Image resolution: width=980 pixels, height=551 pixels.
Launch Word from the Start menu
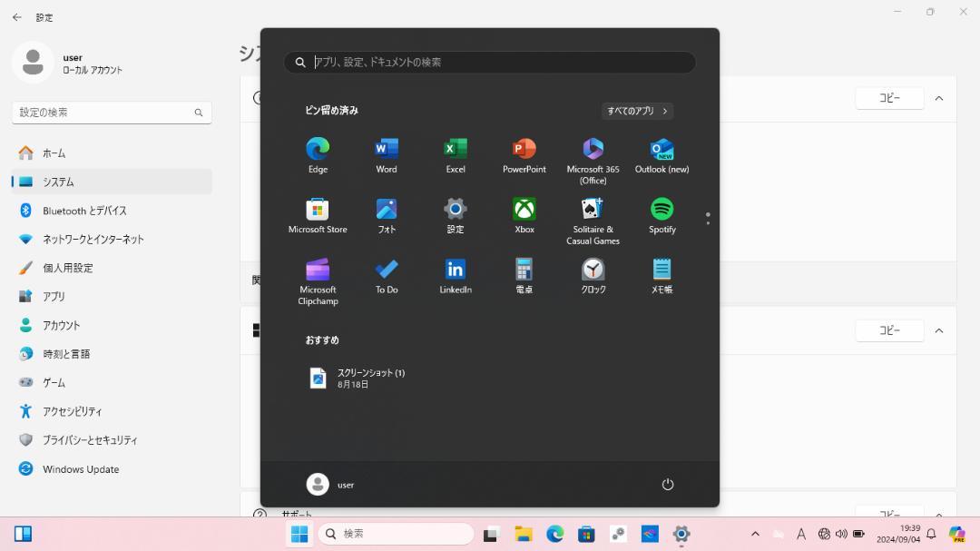[387, 155]
